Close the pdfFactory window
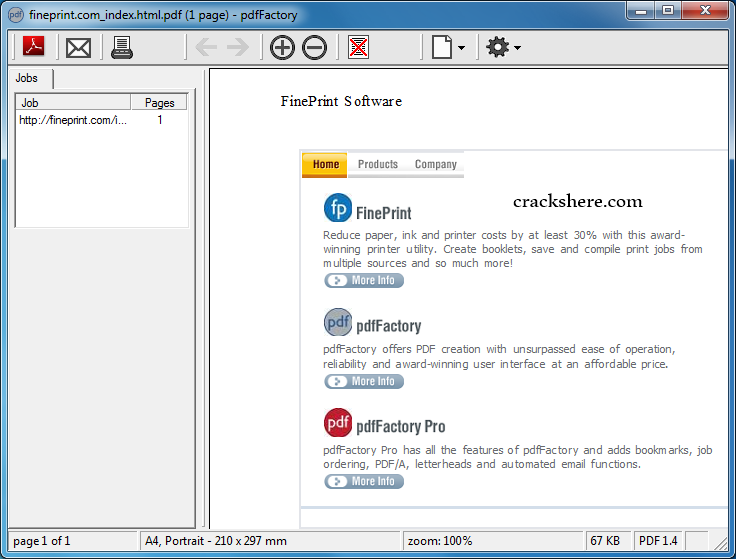This screenshot has height=559, width=736. coord(705,10)
